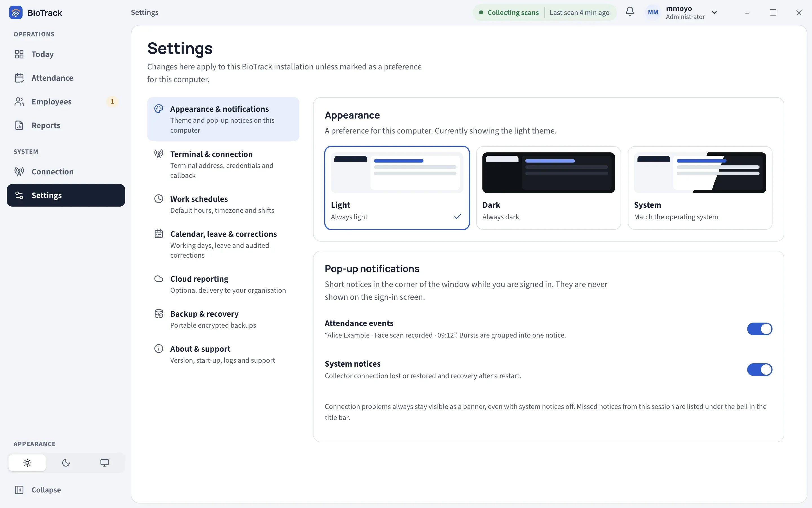Click the Today grid icon
This screenshot has width=812, height=508.
click(x=19, y=54)
